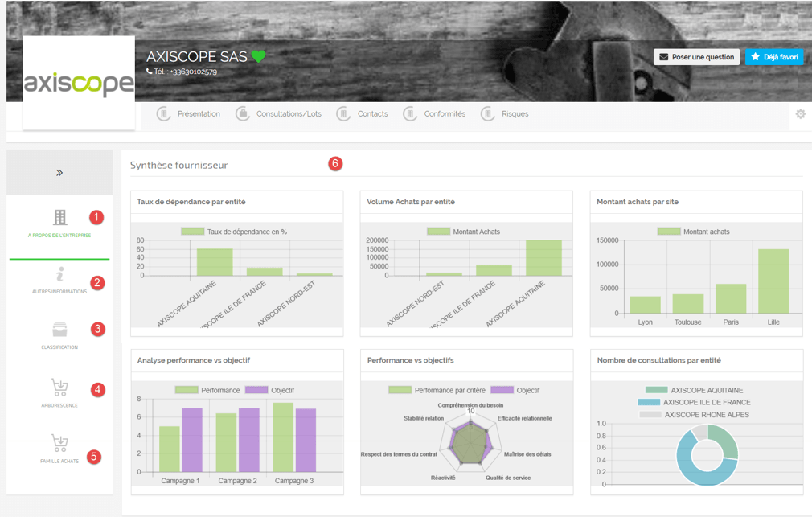Toggle Performance legend in Analyse chart
This screenshot has width=812, height=517.
[x=207, y=390]
